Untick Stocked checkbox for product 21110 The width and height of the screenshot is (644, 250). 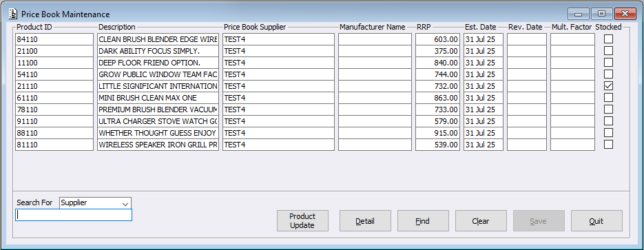pos(608,86)
